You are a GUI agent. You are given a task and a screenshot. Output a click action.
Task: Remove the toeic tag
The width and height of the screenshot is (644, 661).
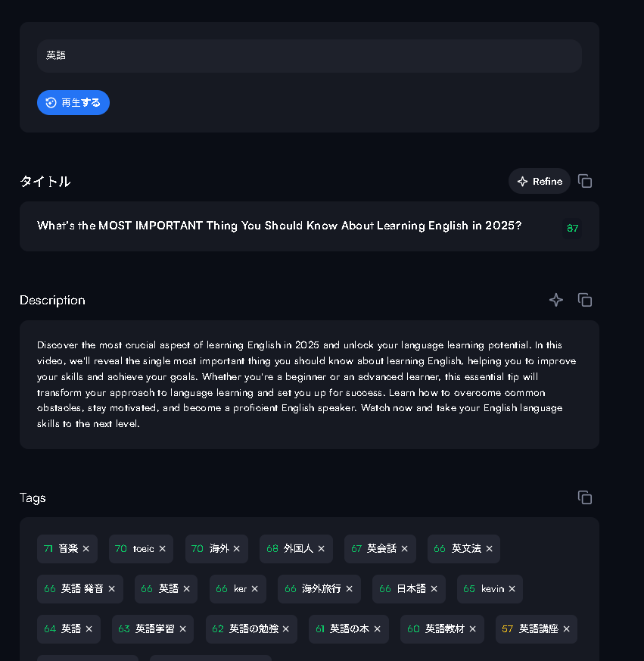(x=162, y=549)
